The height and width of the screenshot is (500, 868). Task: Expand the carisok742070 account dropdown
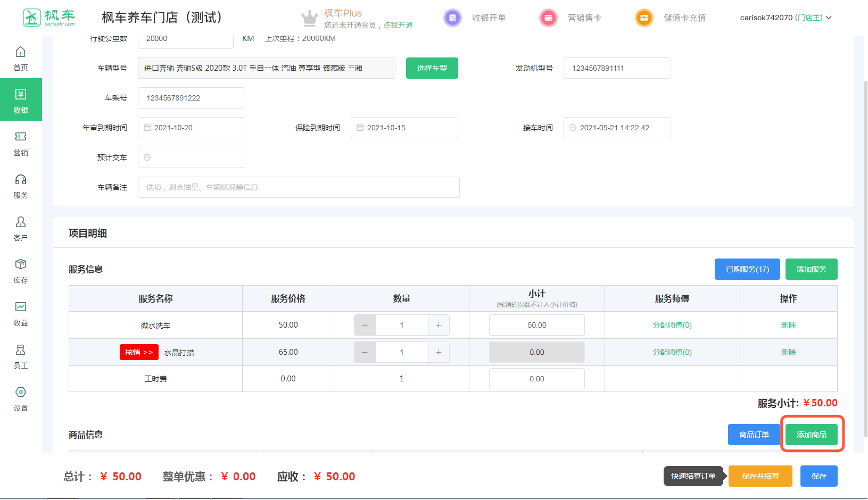tap(786, 18)
